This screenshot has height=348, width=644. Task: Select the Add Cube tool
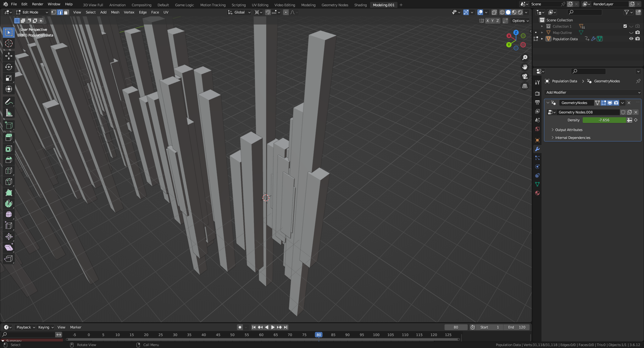9,125
